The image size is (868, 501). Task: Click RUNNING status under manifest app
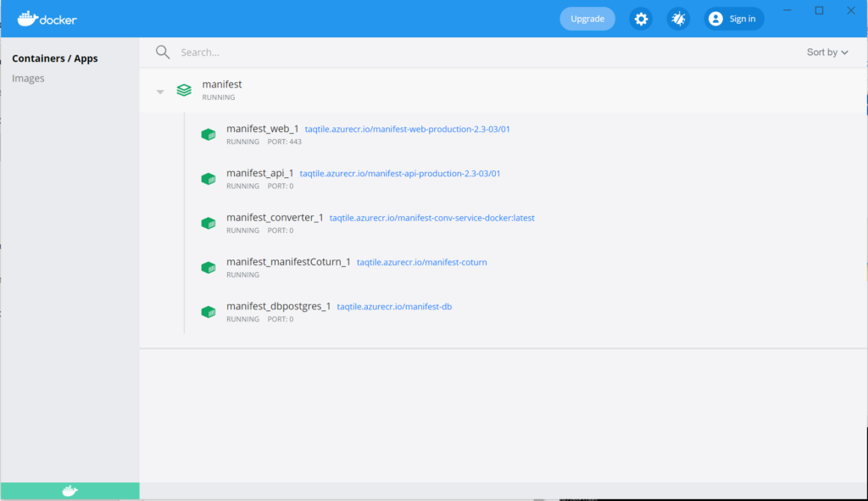tap(218, 97)
